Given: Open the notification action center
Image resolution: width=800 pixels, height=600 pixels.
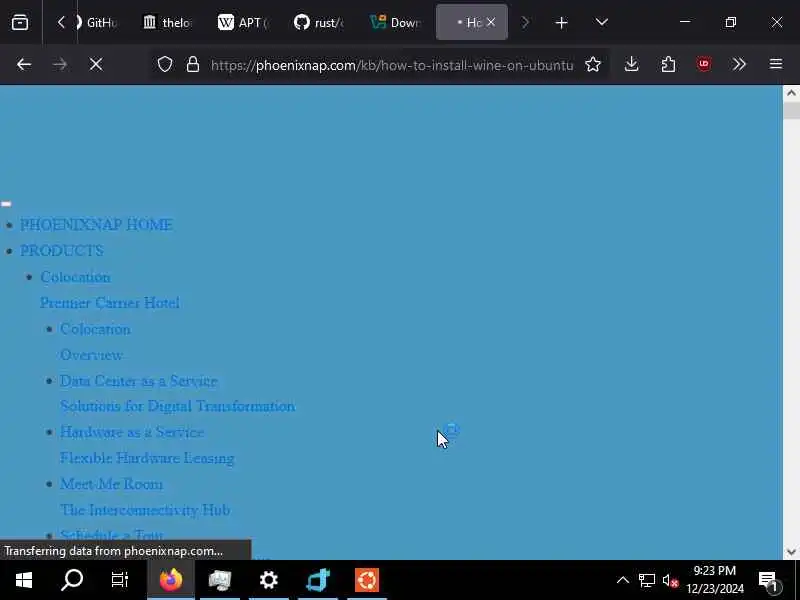Looking at the screenshot, I should tap(769, 580).
